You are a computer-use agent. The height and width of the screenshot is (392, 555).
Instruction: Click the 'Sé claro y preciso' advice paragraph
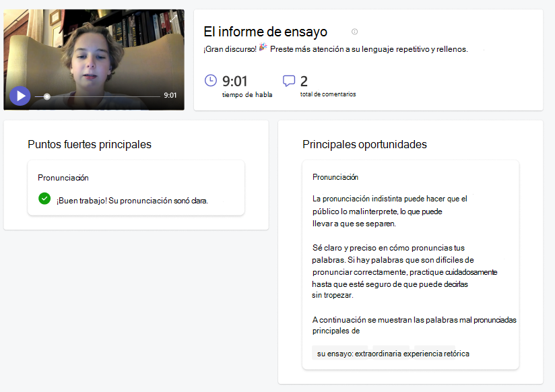405,271
